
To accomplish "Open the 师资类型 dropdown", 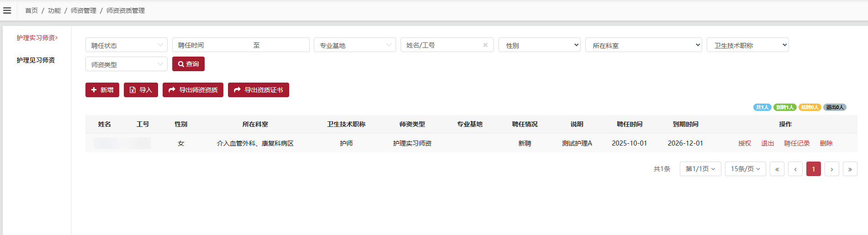I will pos(127,64).
